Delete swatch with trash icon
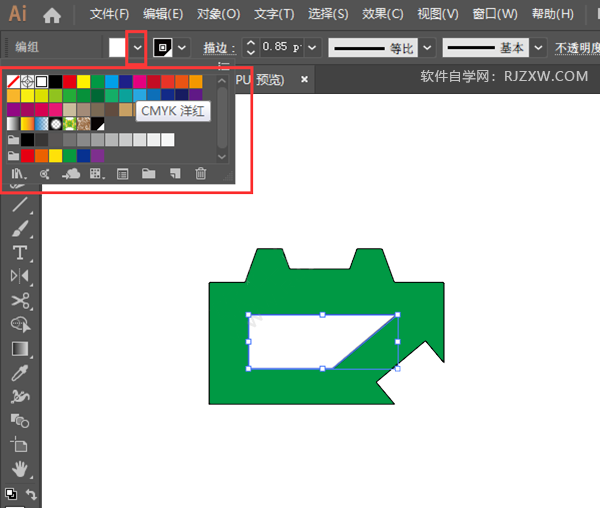This screenshot has width=600, height=508. point(201,174)
